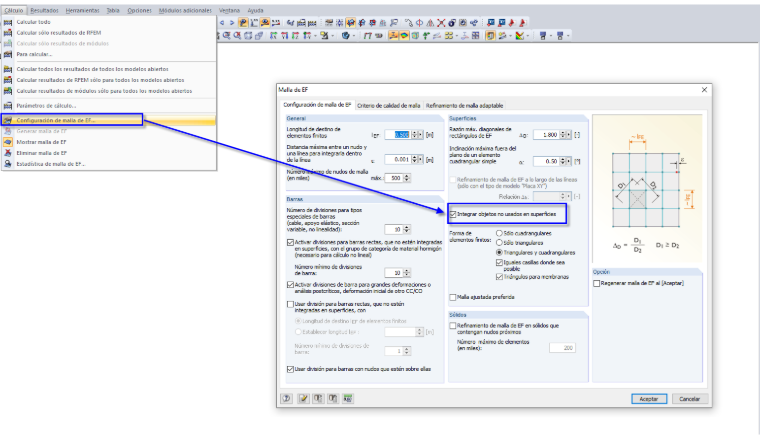
Task: Click the navigate forward arrow in the toolbar
Action: tap(232, 23)
